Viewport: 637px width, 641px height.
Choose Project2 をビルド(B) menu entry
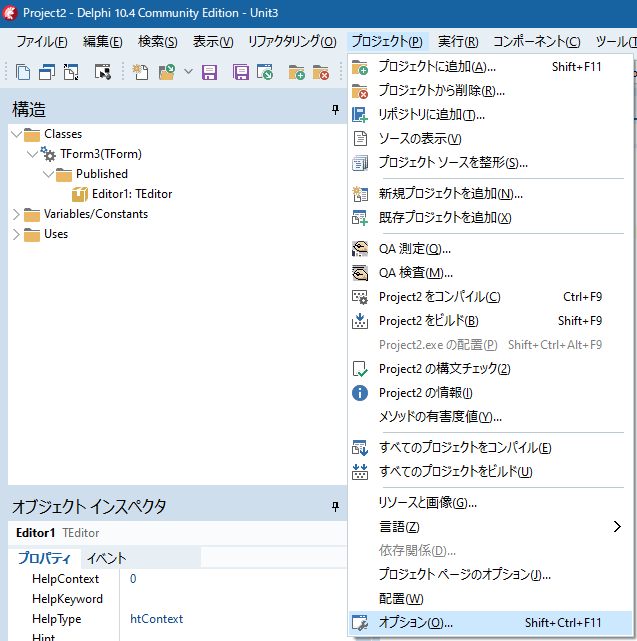428,321
